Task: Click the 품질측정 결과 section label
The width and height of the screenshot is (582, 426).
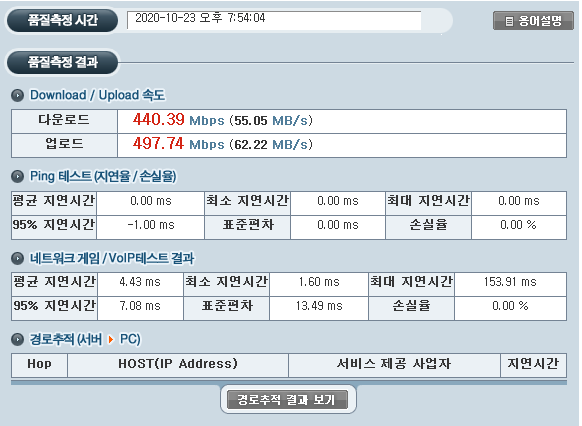Action: tap(63, 62)
